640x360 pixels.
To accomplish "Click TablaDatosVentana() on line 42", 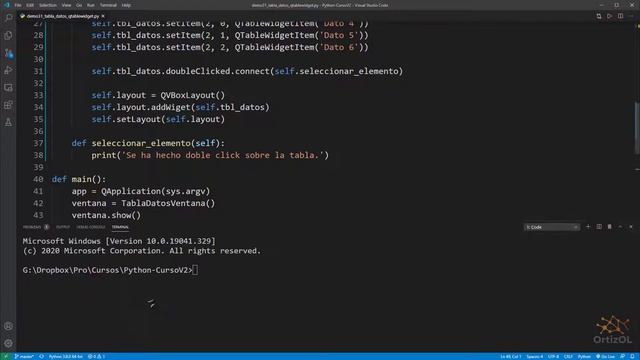I will tap(168, 203).
